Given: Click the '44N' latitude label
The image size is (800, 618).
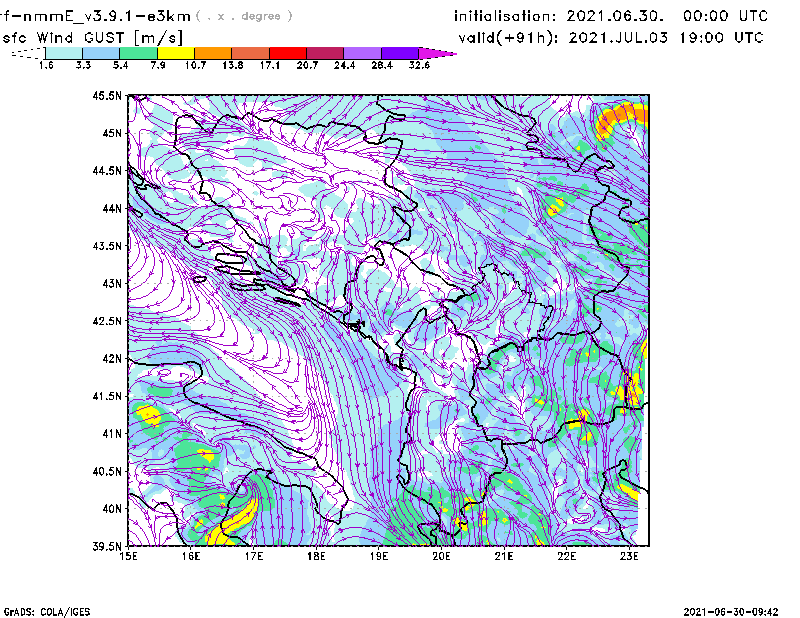Looking at the screenshot, I should 112,208.
